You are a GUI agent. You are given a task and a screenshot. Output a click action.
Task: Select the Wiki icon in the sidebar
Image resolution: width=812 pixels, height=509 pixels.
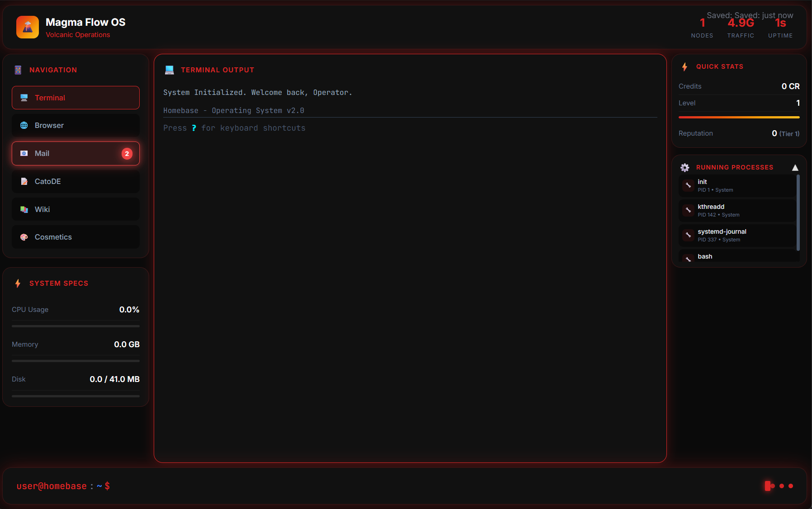[24, 209]
